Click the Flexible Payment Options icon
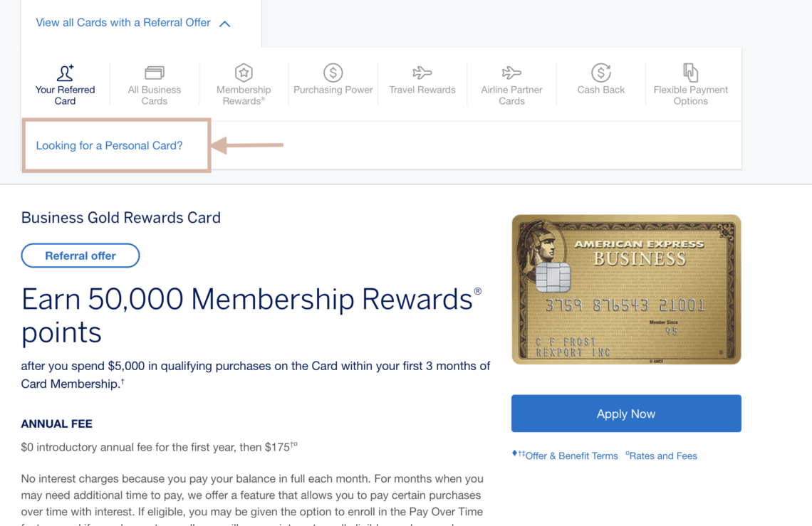The image size is (812, 526). pyautogui.click(x=689, y=73)
